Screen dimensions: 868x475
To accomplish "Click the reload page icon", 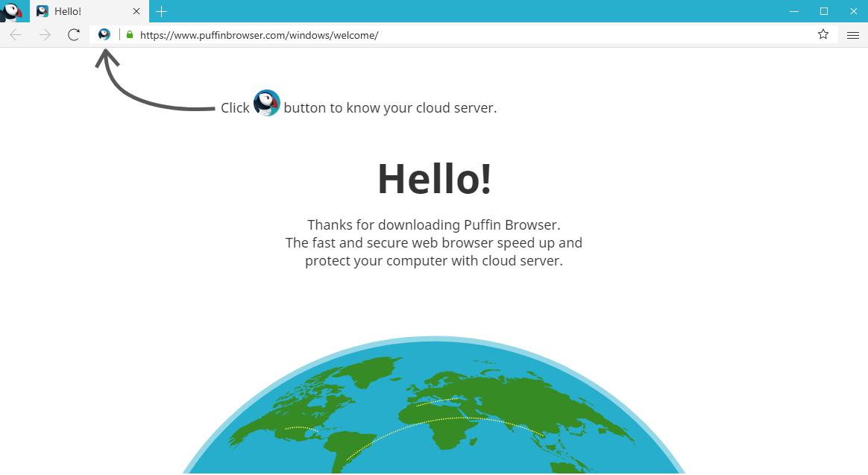I will click(73, 34).
